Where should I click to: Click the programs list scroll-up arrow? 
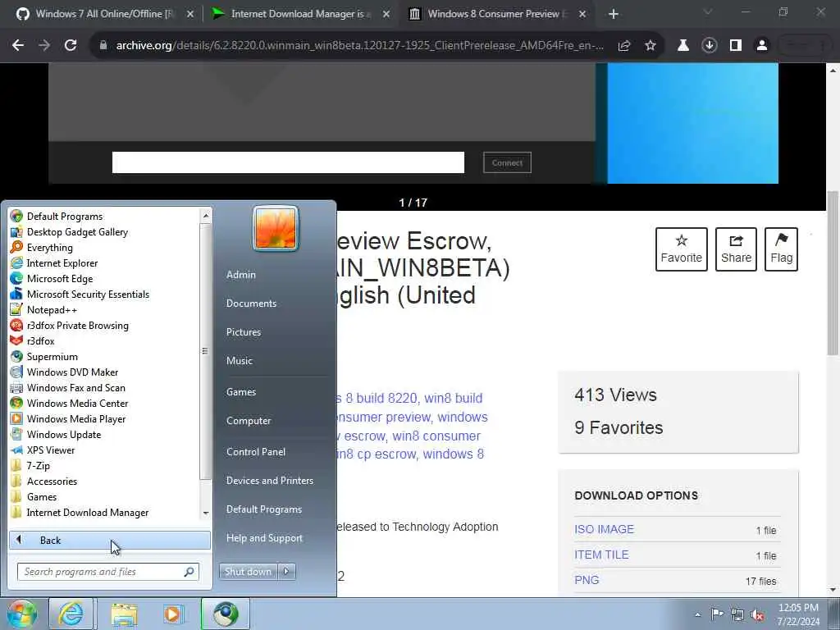206,216
